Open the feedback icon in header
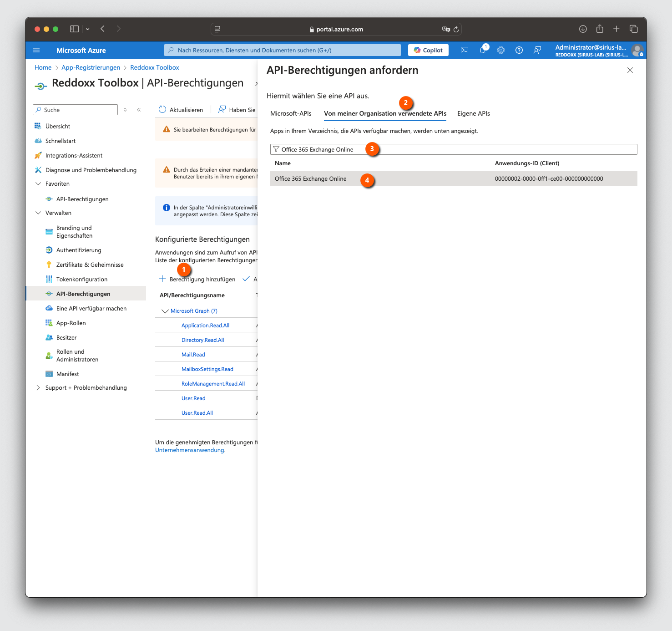Viewport: 672px width, 631px height. pos(537,50)
